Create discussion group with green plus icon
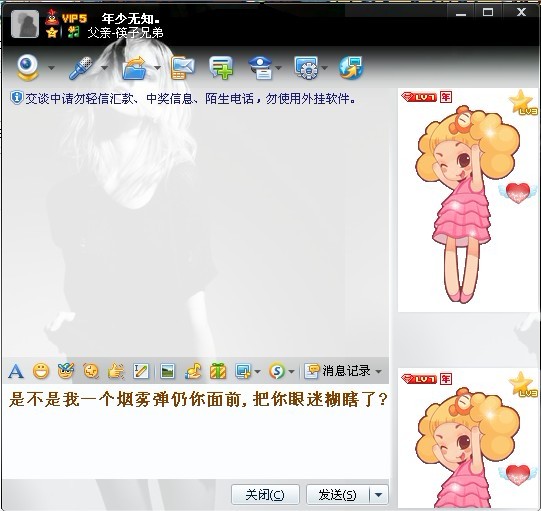The width and height of the screenshot is (541, 511). pos(221,68)
